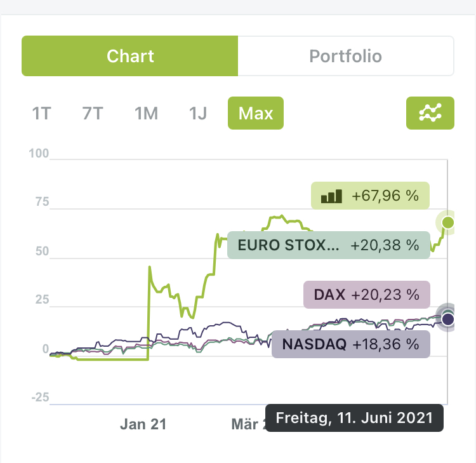Viewport: 476px width, 463px height.
Task: Click the NASDAQ +18,36 % label
Action: (350, 344)
